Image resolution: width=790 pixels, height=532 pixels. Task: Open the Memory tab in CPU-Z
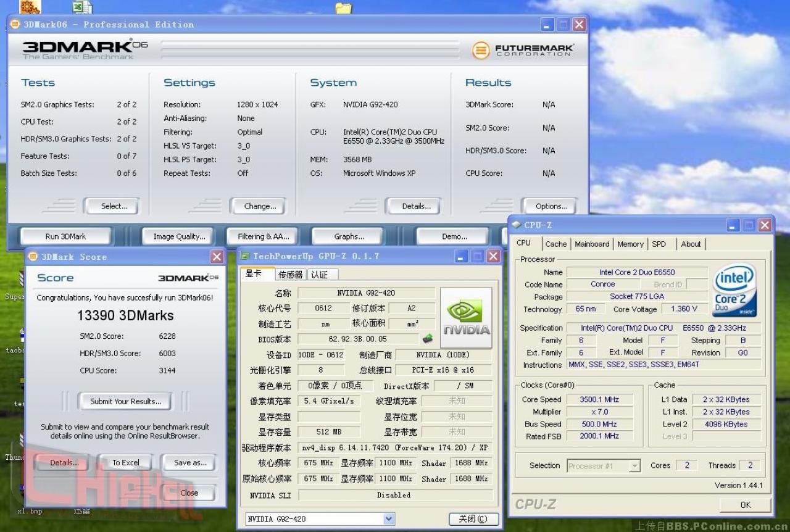[630, 244]
